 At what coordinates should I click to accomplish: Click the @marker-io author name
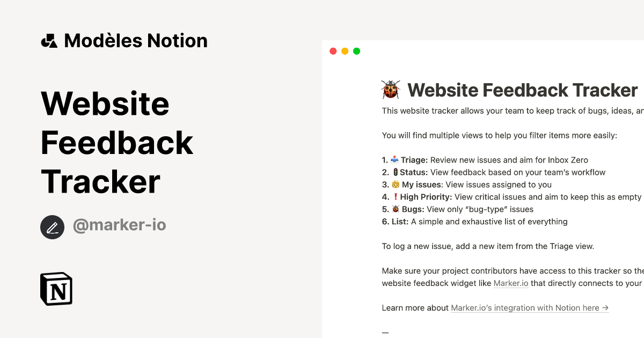[x=119, y=225]
